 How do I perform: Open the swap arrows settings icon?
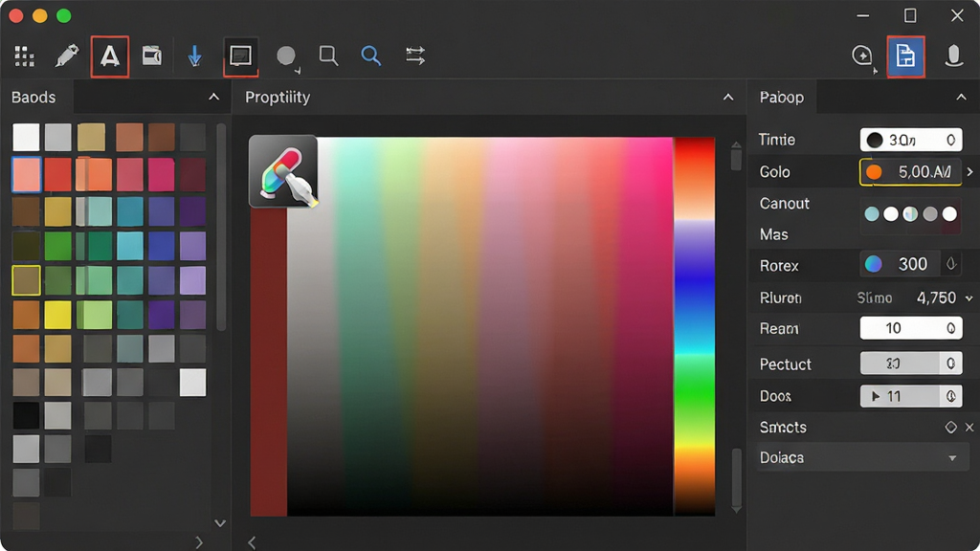click(415, 55)
